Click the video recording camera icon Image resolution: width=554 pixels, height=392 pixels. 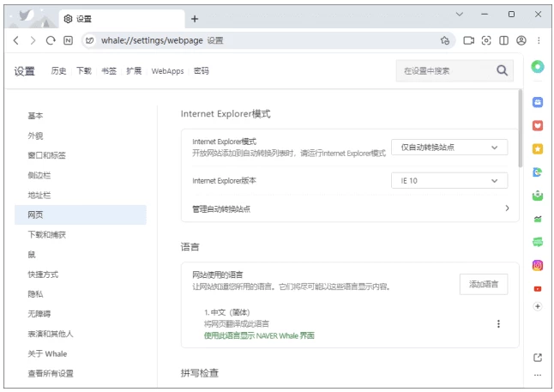point(468,40)
